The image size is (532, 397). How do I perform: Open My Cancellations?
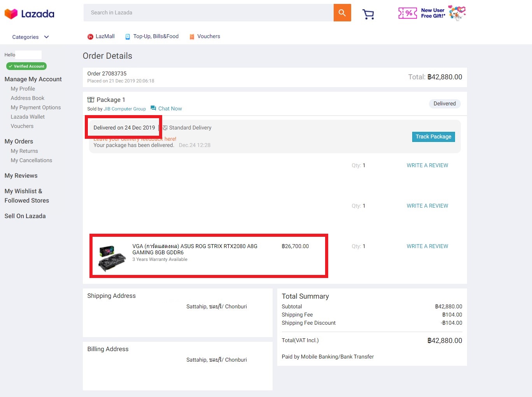tap(31, 160)
